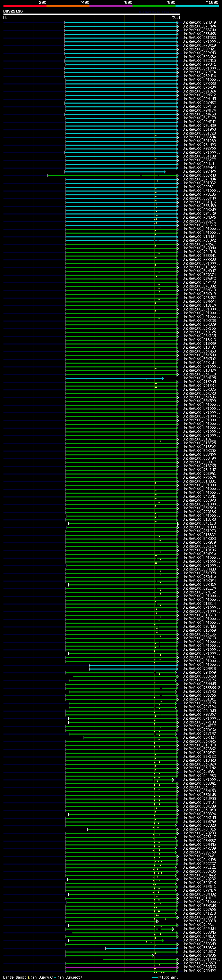Click the cyan ~100% identity legend segment
This screenshot has width=222, height=980.
point(197,6)
